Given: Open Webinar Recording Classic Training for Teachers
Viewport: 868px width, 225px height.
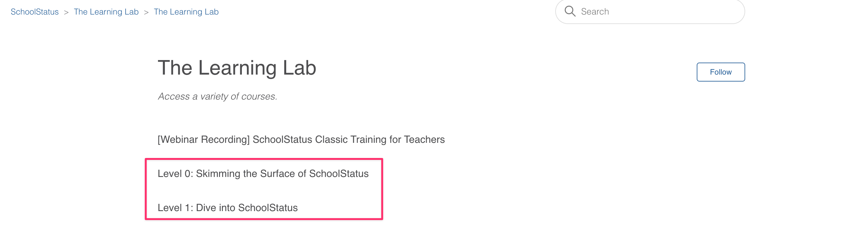Looking at the screenshot, I should 301,139.
